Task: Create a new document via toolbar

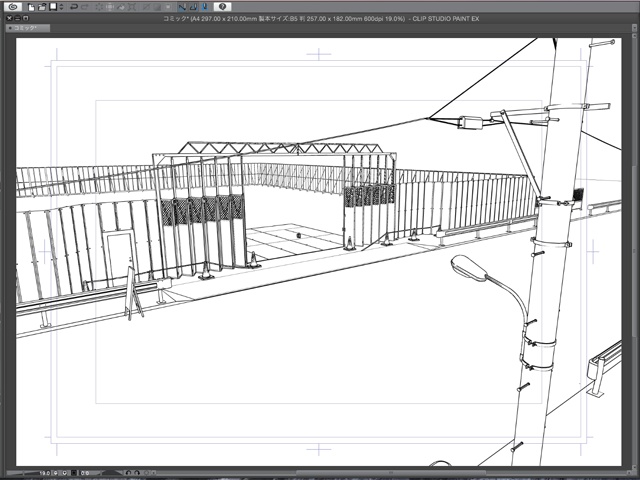Action: [31, 7]
